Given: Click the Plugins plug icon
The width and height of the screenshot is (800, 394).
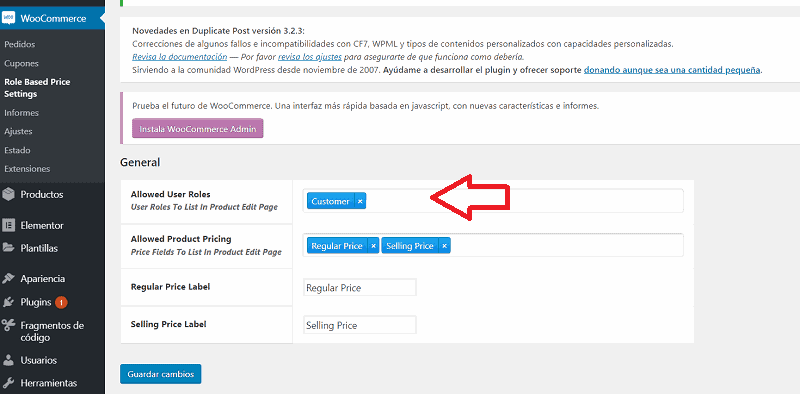Looking at the screenshot, I should (x=8, y=302).
